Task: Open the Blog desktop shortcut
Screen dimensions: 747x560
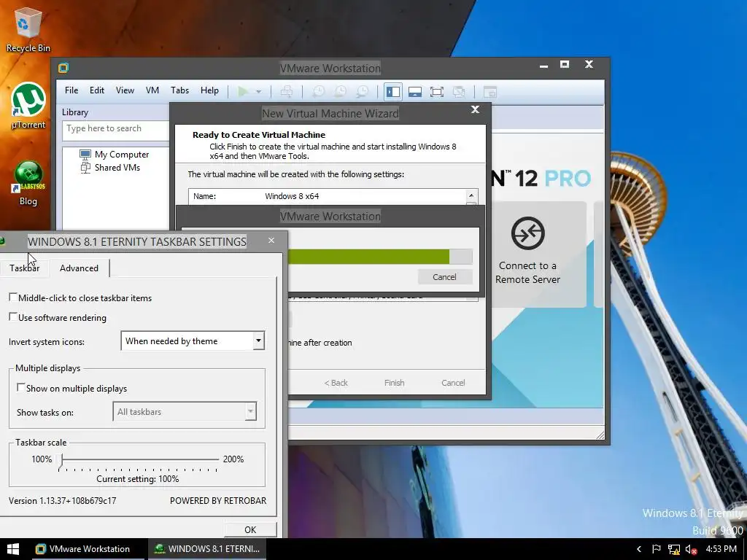Action: (x=28, y=183)
